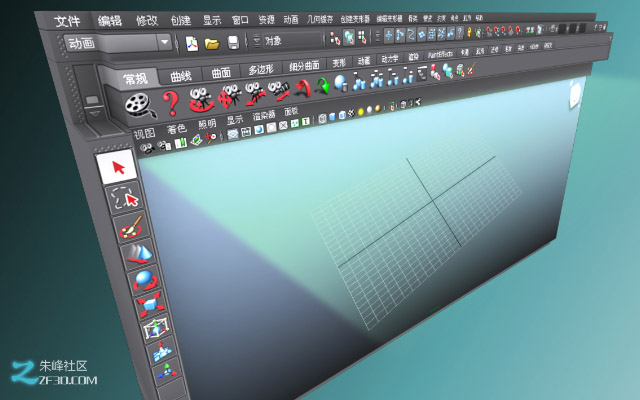Click the Open Scene folder icon
The width and height of the screenshot is (640, 400).
click(x=212, y=43)
